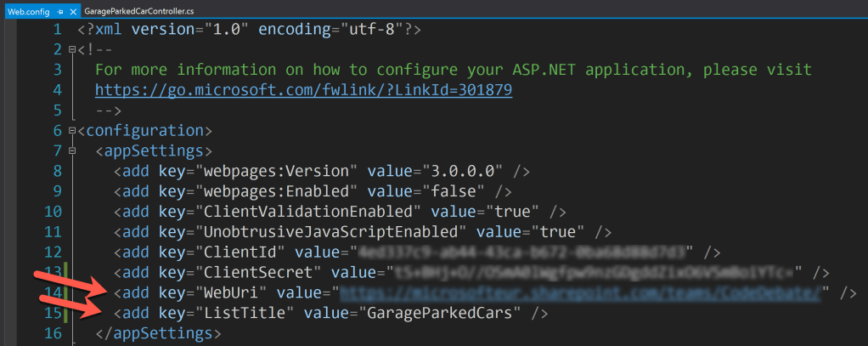This screenshot has height=346, width=868.
Task: Click the ClientValidationEnabled key text
Action: (308, 212)
